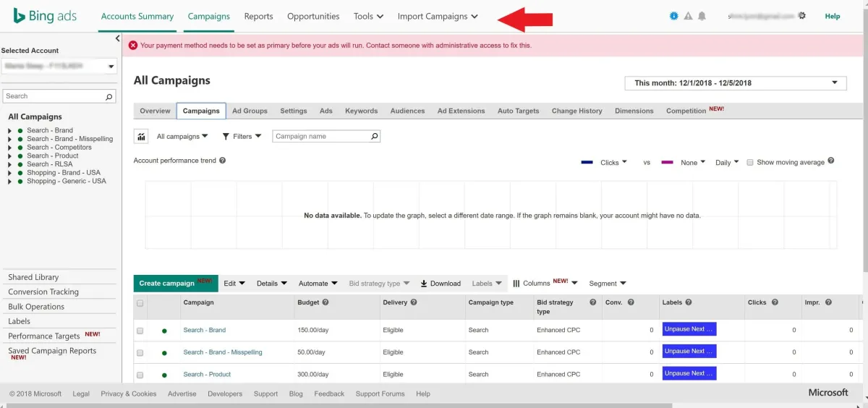Click the red error icon in the payment banner
868x408 pixels.
(x=133, y=45)
